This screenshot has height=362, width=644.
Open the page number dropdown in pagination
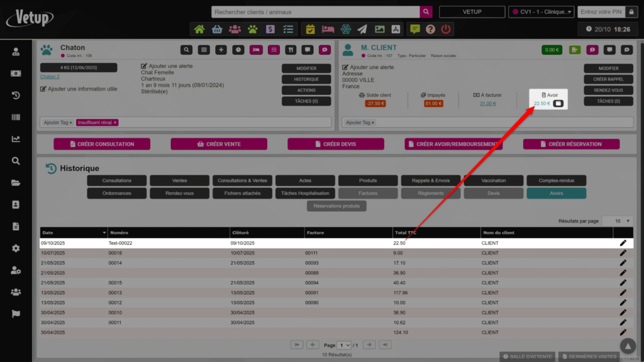(344, 345)
